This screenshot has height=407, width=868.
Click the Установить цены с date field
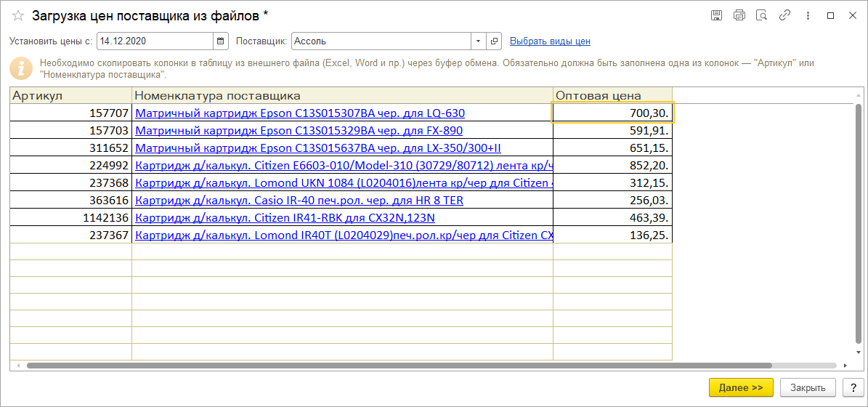click(154, 41)
